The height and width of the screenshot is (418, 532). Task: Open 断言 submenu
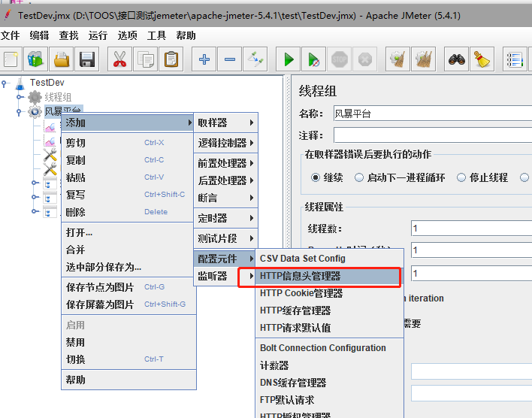[226, 198]
